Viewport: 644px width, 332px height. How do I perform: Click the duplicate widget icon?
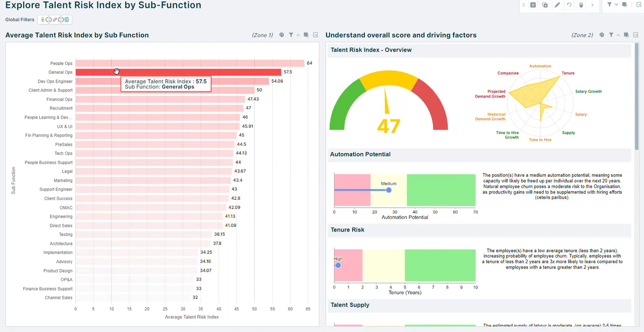[x=545, y=5]
